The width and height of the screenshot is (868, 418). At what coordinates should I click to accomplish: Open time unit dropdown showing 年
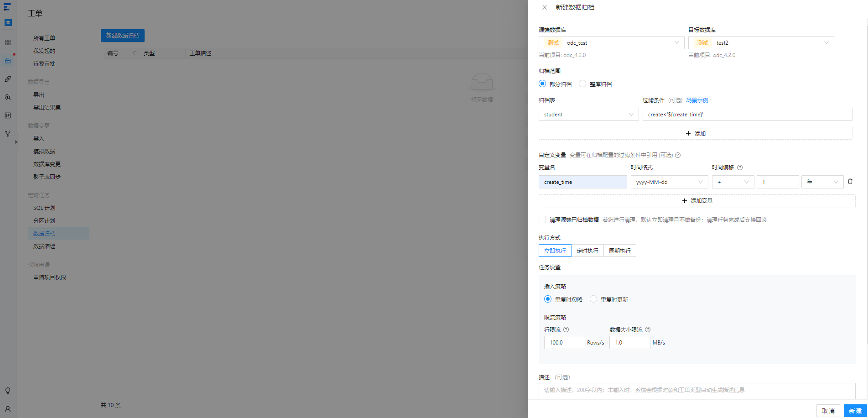pyautogui.click(x=822, y=182)
